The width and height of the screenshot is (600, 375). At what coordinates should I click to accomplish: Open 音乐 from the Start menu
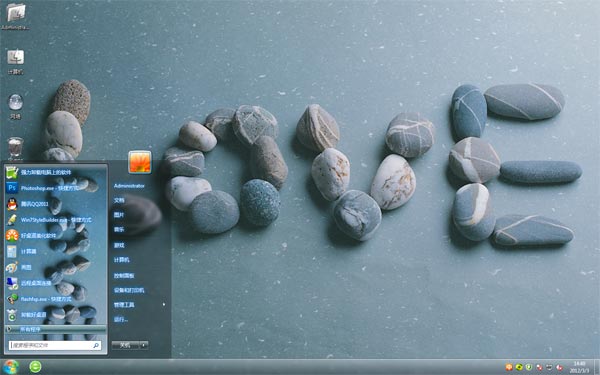click(x=119, y=230)
